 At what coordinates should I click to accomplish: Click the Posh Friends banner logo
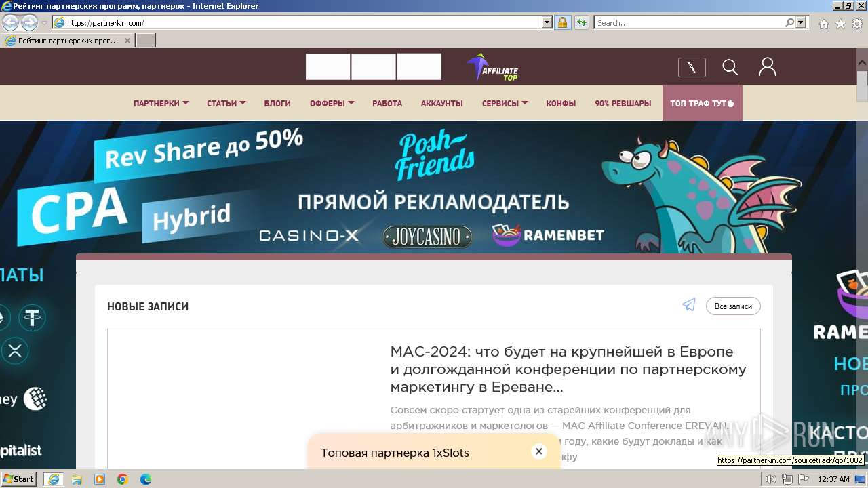[435, 156]
